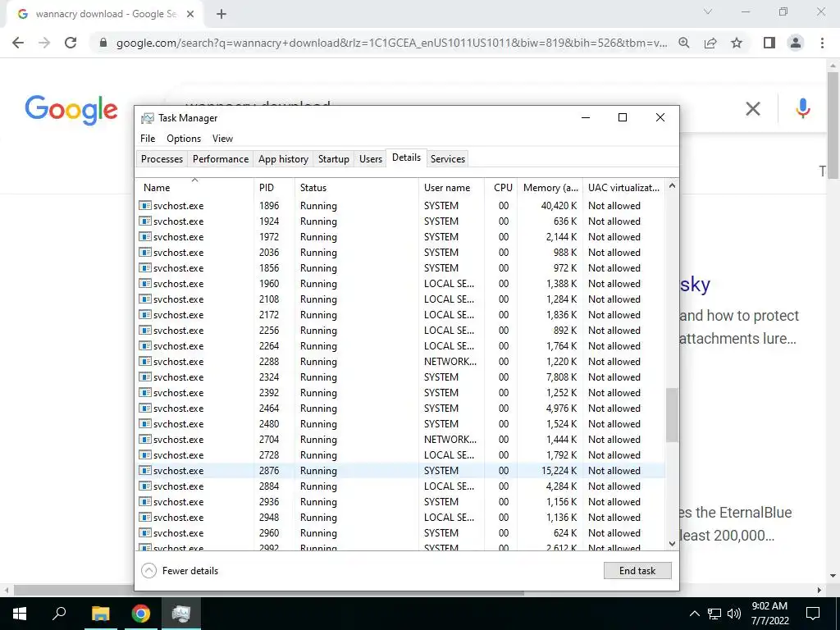Toggle the Chrome side panel
This screenshot has width=840, height=630.
pyautogui.click(x=769, y=43)
